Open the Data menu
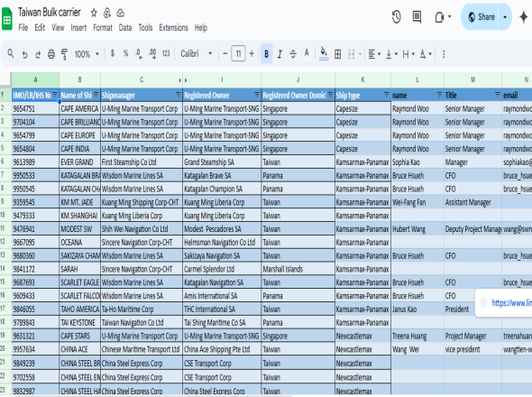This screenshot has height=397, width=532. [125, 27]
